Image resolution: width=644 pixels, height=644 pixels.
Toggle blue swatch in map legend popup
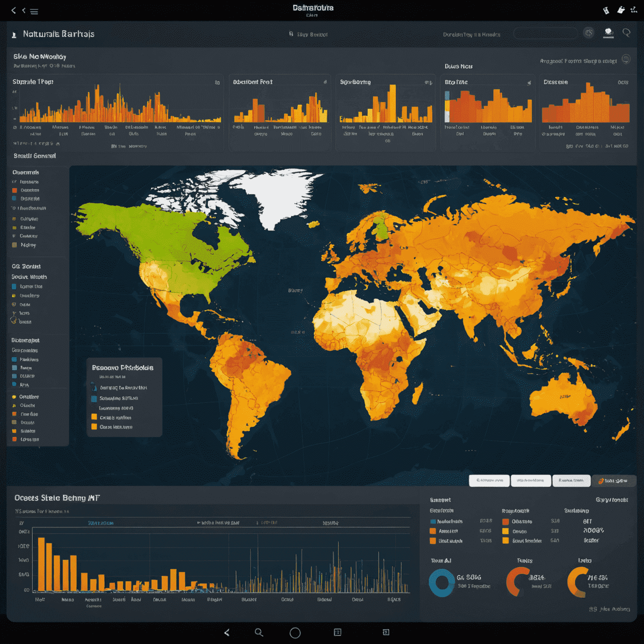point(94,398)
